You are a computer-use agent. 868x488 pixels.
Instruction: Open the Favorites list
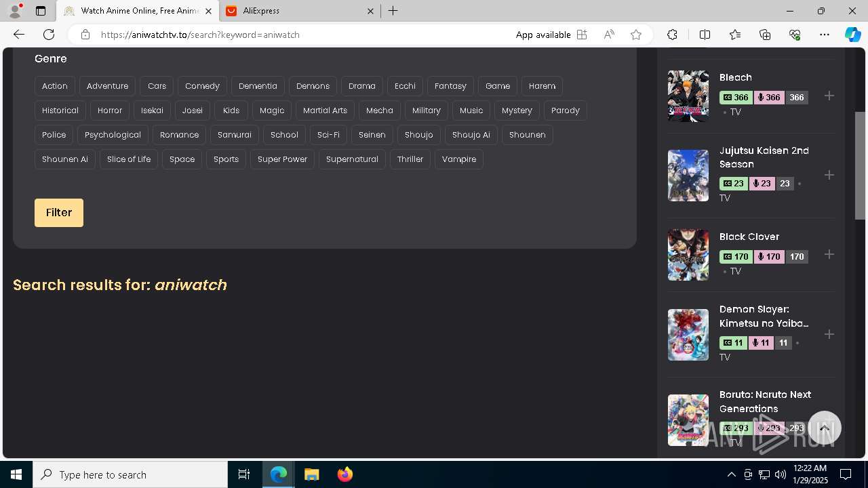tap(735, 35)
